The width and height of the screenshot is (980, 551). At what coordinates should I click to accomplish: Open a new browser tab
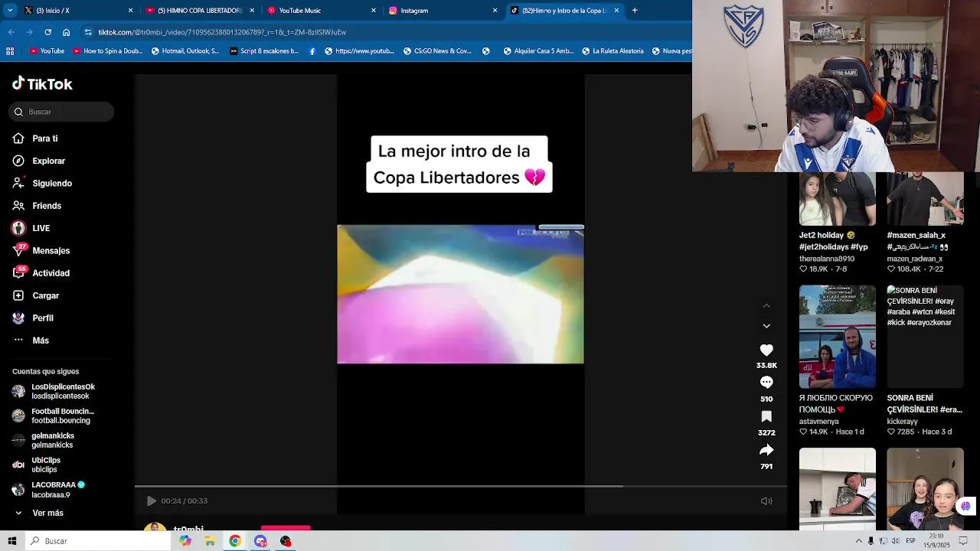(635, 11)
